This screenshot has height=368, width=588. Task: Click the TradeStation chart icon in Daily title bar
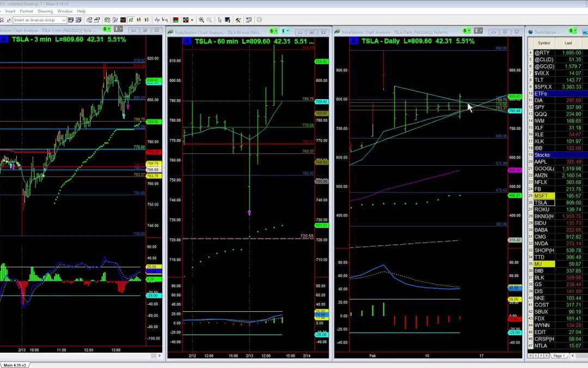338,32
